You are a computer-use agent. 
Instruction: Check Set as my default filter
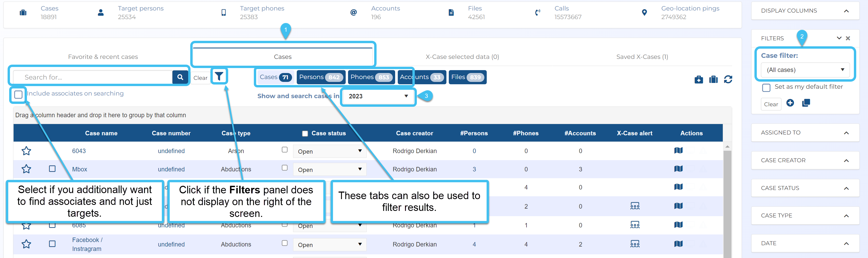tap(766, 88)
